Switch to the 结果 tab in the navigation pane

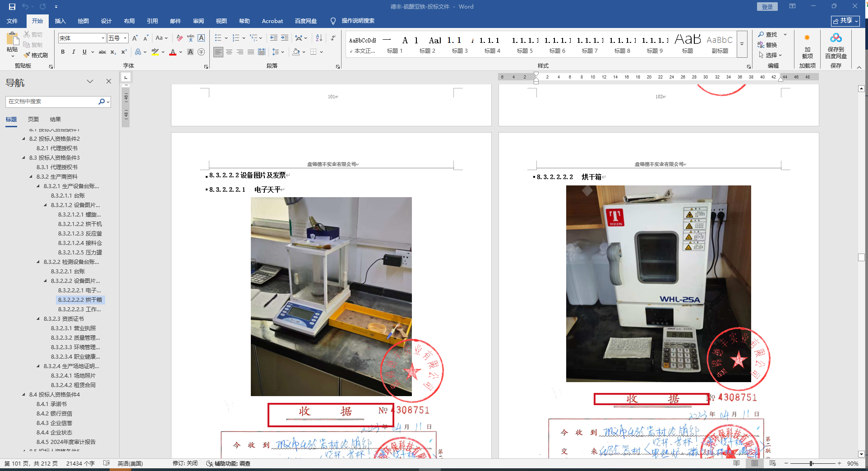pos(55,120)
